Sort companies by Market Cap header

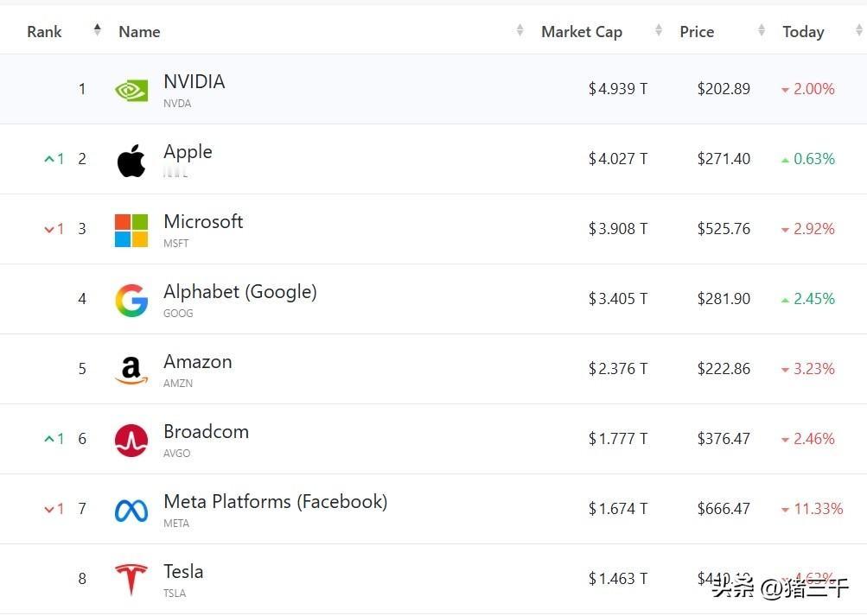[x=582, y=32]
